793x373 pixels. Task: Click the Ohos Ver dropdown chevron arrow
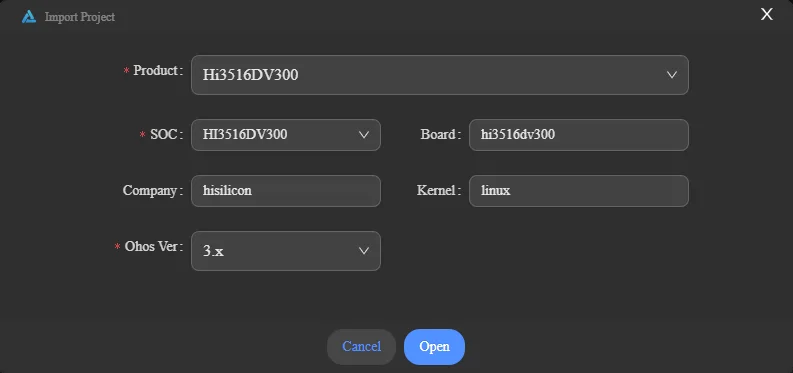pos(364,251)
